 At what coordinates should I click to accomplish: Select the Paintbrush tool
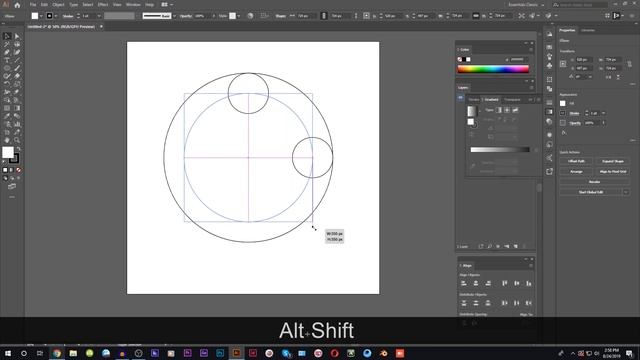[x=17, y=68]
